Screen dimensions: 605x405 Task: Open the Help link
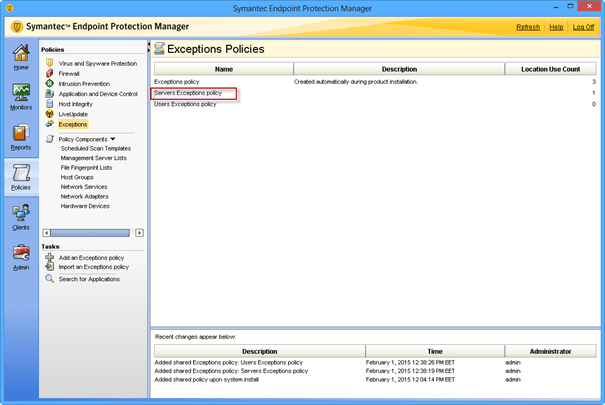coord(556,27)
